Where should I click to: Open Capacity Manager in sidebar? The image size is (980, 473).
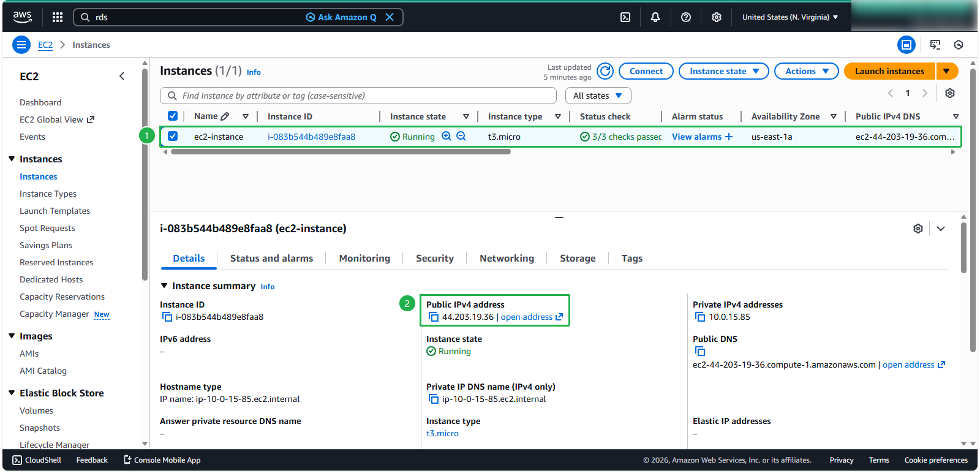(x=55, y=314)
